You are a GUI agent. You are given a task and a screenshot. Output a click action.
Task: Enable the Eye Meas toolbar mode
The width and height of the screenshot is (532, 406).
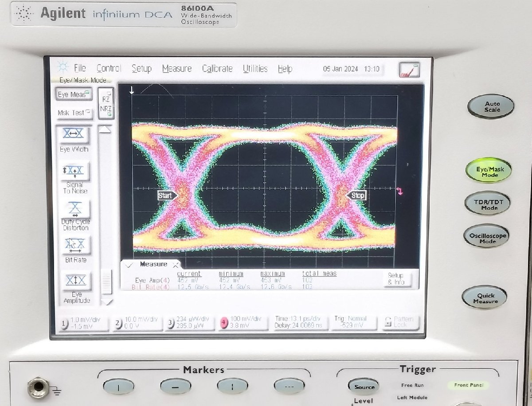pyautogui.click(x=74, y=94)
